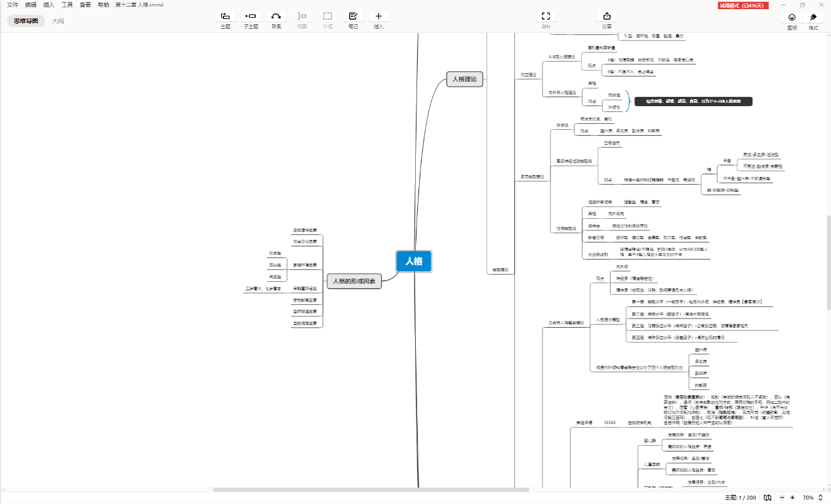Select the 巴甫洛夫 subtopic
831x504 pixels.
[x=611, y=142]
